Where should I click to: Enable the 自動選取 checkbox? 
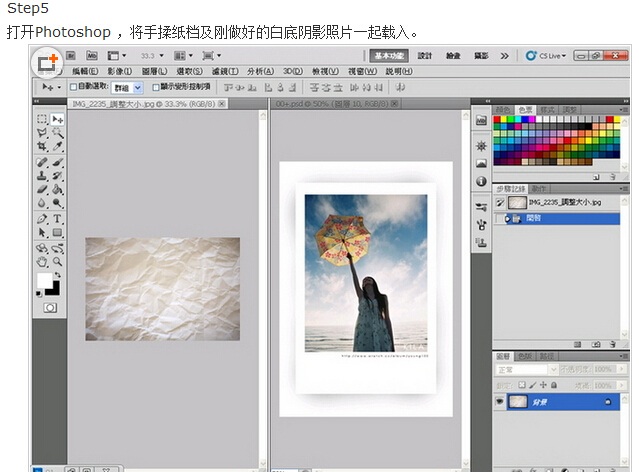(73, 87)
